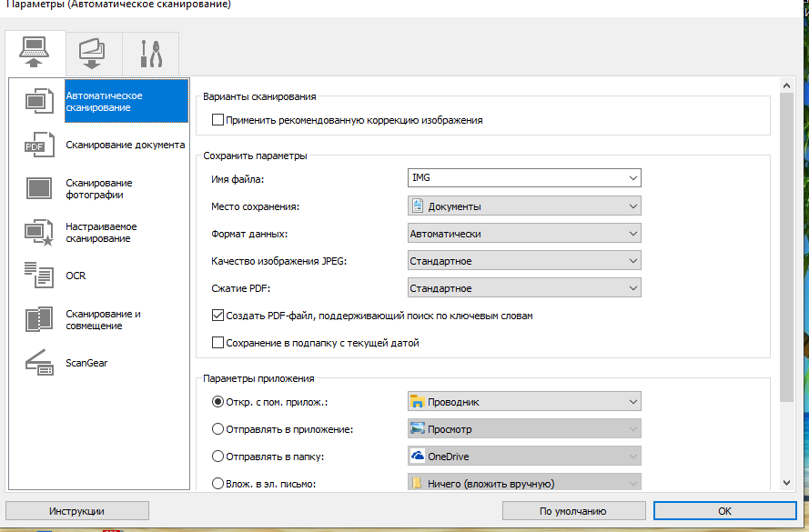Enable recommended image correction checkbox
Image resolution: width=809 pixels, height=532 pixels.
point(217,120)
